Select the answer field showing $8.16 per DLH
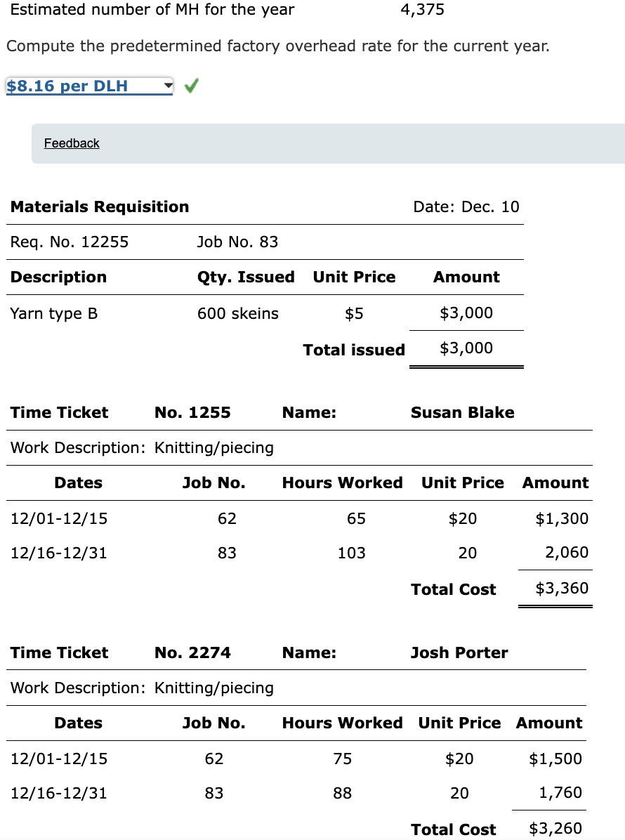The image size is (625, 840). pos(77,86)
